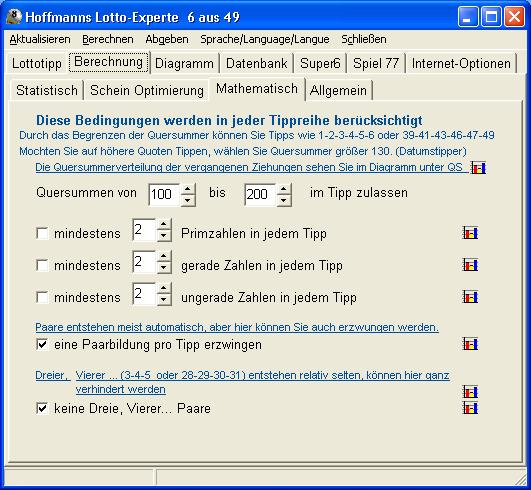Uncheck eine Paarbildung pro Tipp erzwingen

tap(42, 344)
